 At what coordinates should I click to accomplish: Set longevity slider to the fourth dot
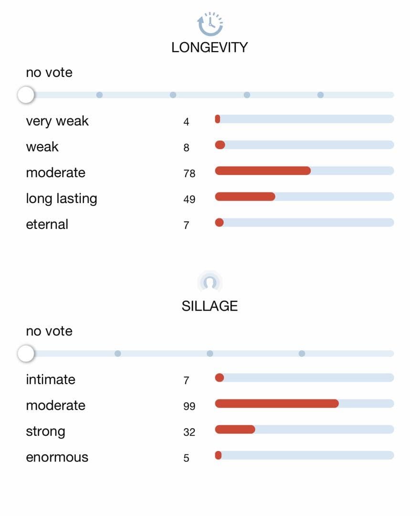(247, 95)
